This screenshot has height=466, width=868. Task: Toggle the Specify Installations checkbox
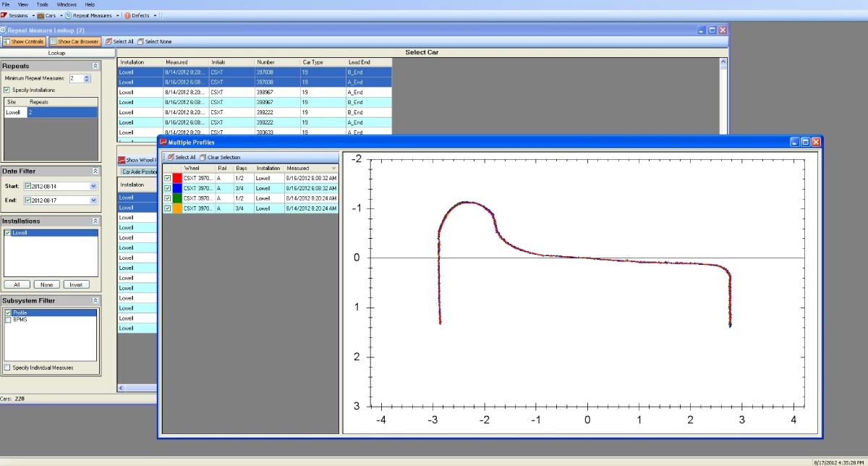[7, 90]
